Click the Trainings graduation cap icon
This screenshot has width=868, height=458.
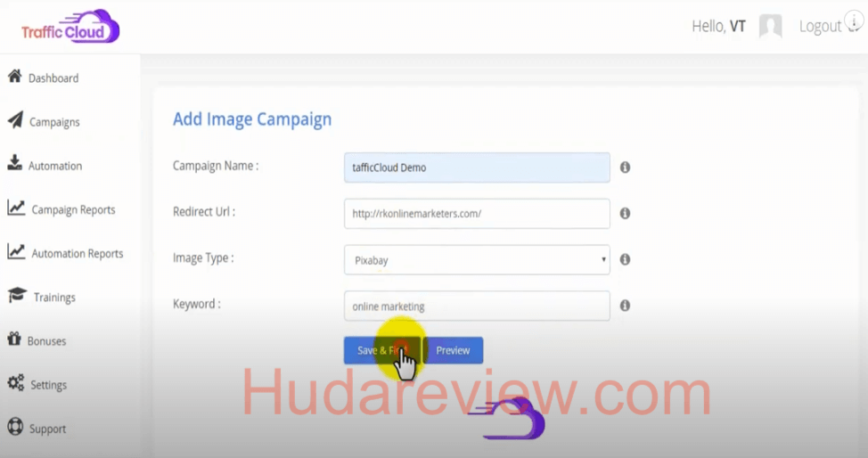click(17, 295)
